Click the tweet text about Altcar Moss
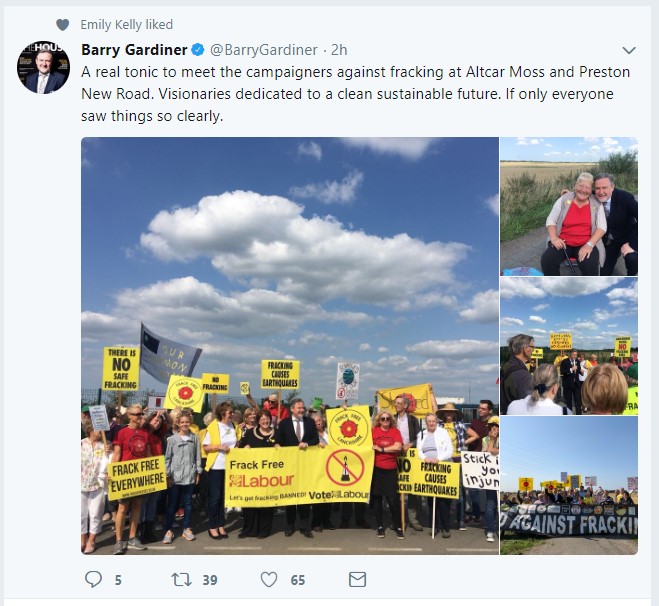 (356, 94)
